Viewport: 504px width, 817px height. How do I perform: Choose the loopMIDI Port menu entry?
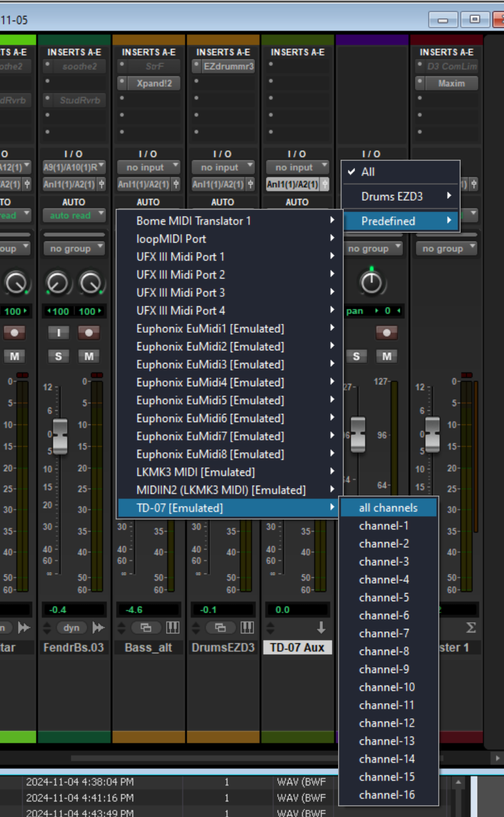[171, 239]
